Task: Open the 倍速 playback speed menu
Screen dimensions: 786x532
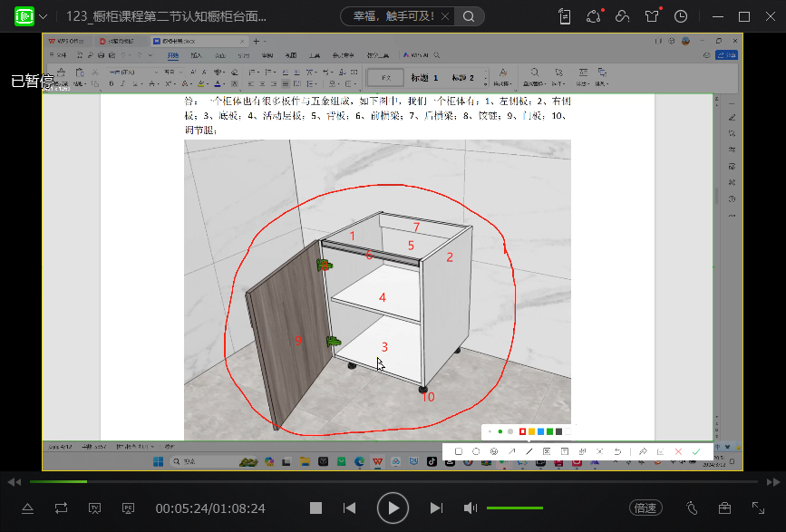Action: click(645, 508)
